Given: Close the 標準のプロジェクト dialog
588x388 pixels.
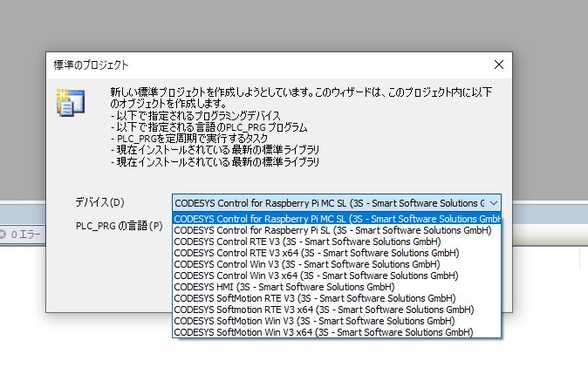Looking at the screenshot, I should (x=499, y=65).
